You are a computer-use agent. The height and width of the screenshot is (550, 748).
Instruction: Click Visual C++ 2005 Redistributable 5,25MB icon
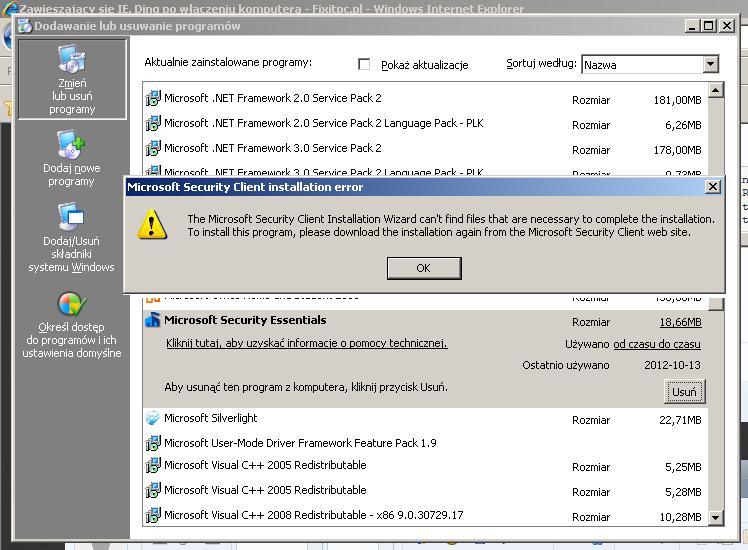coord(153,465)
